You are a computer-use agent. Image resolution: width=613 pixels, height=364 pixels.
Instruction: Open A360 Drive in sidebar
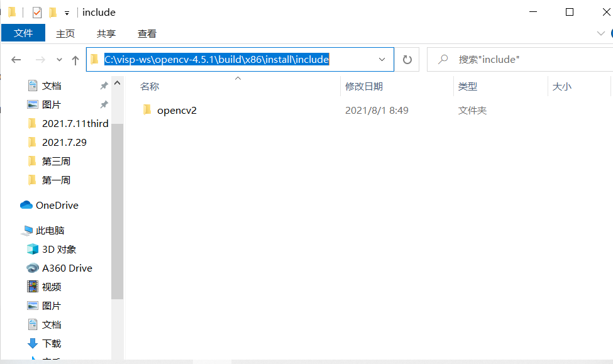[x=67, y=268]
